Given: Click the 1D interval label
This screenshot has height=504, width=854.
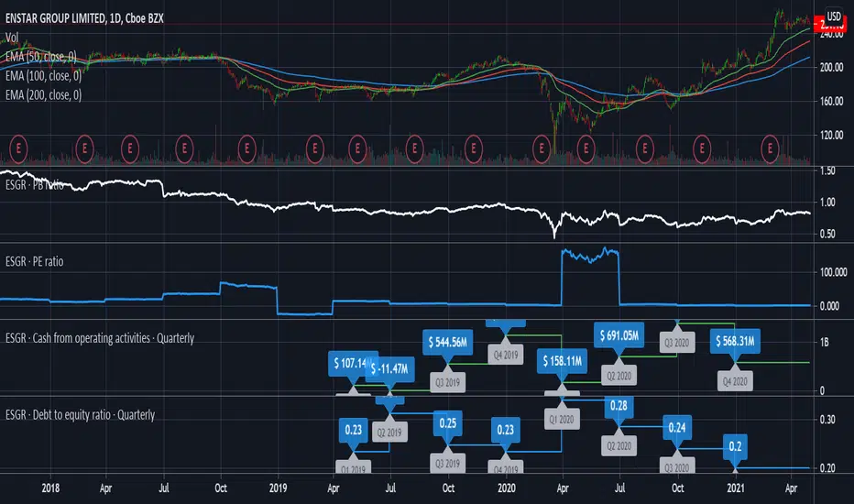Looking at the screenshot, I should (115, 18).
